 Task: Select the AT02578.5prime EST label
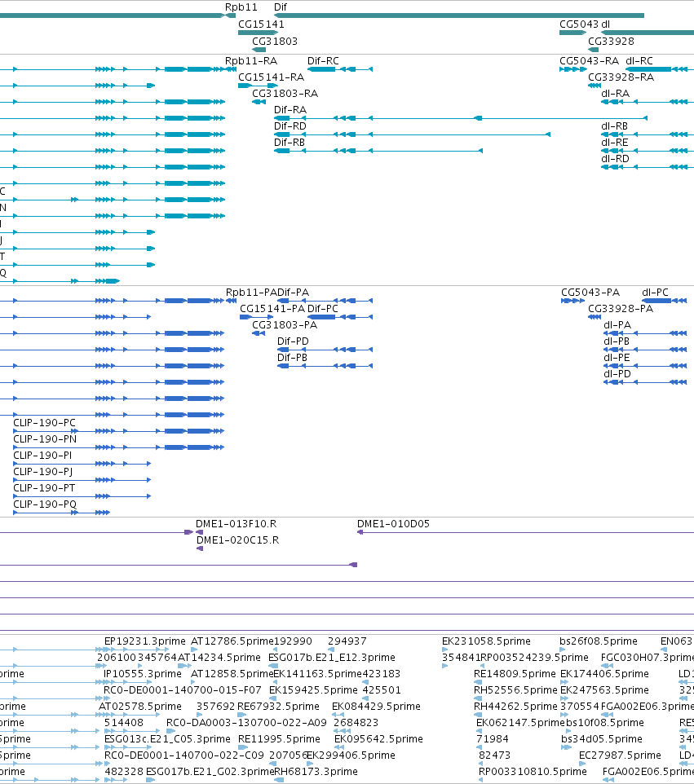tap(140, 707)
